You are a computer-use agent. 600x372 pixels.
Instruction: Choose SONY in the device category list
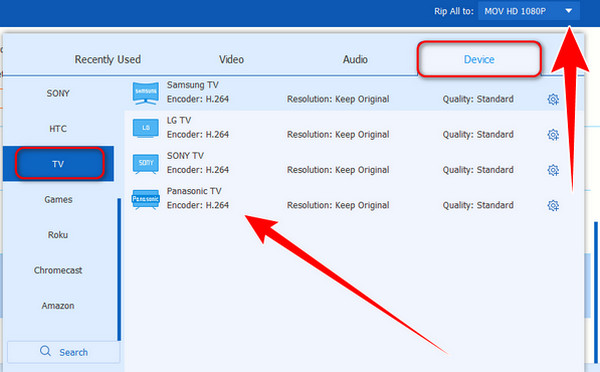click(x=58, y=93)
